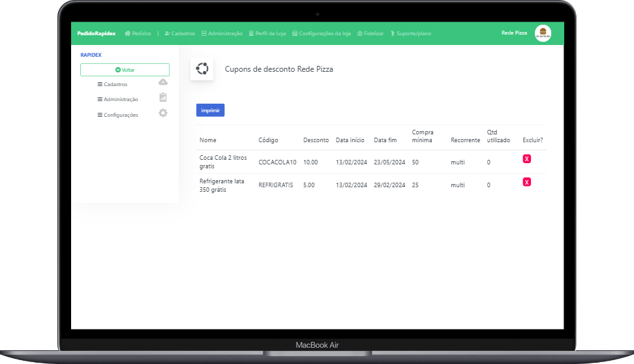Image resolution: width=634 pixels, height=364 pixels.
Task: Click the gear icon beside Configurações
Action: point(163,113)
